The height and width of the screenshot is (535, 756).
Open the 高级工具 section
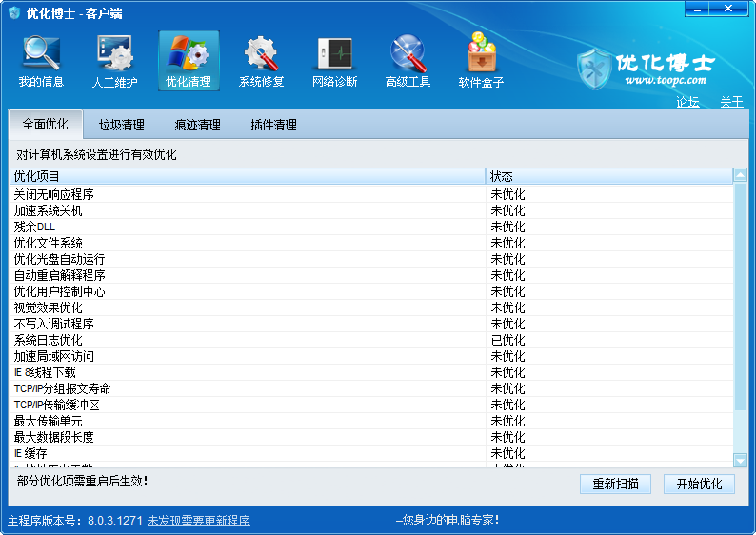pos(408,61)
